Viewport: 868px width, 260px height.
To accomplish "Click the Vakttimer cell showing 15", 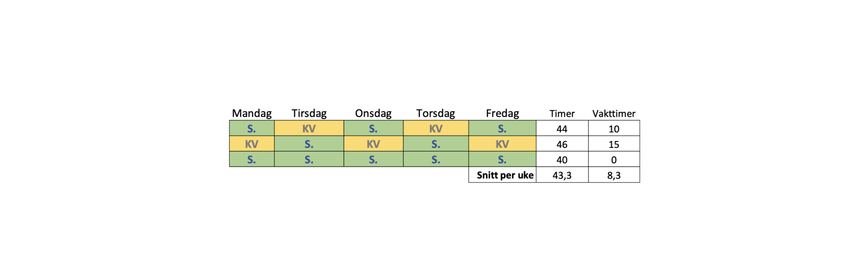I will [x=614, y=144].
